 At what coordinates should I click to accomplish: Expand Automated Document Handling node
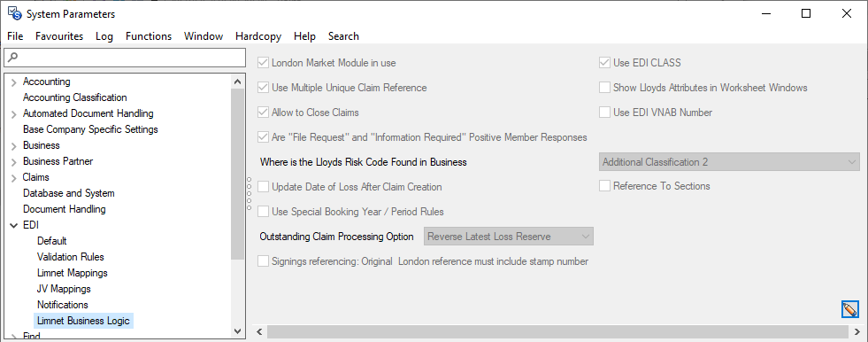[14, 114]
